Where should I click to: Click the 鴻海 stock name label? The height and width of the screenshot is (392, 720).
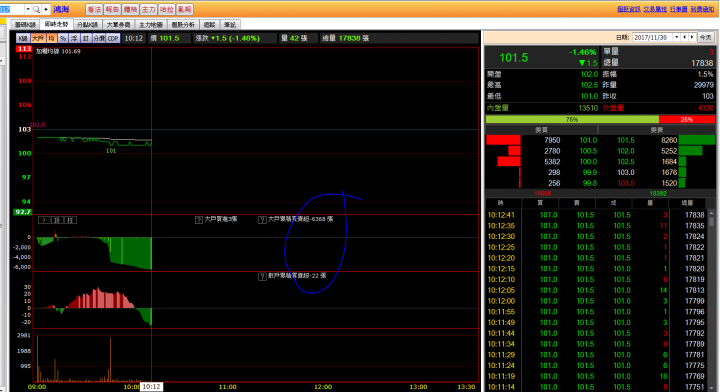point(61,9)
